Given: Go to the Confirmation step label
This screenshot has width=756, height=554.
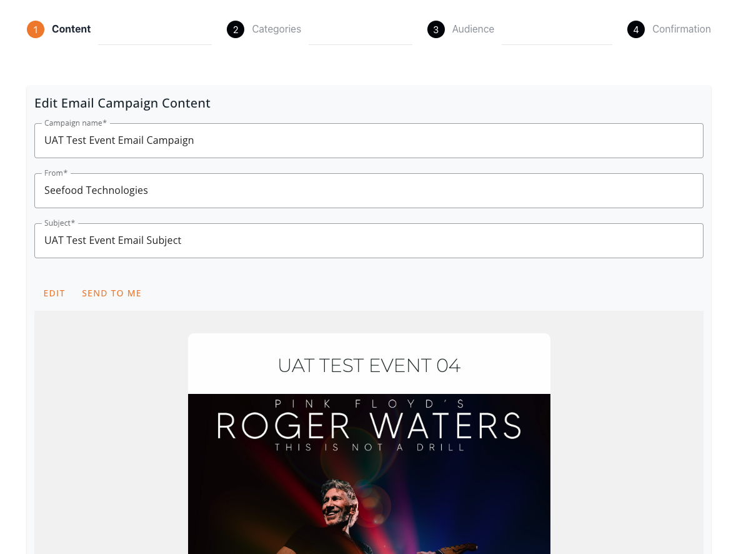Looking at the screenshot, I should pos(682,29).
